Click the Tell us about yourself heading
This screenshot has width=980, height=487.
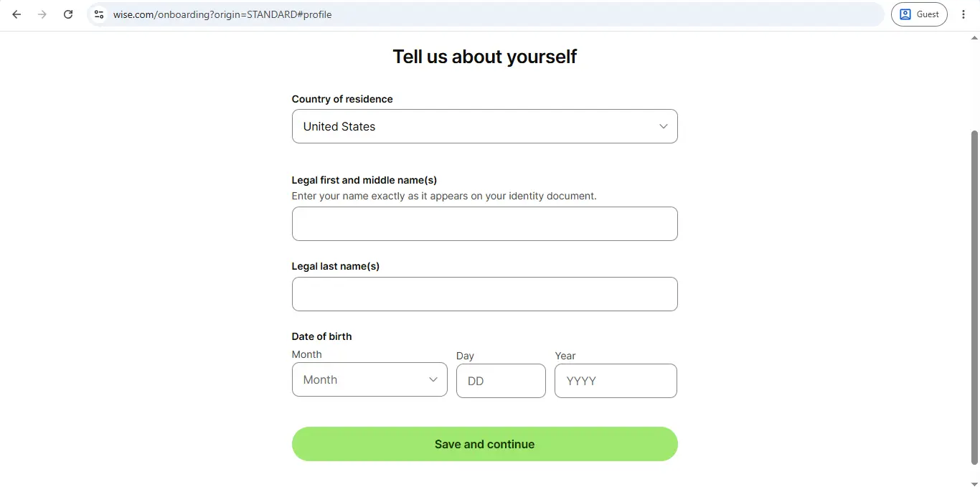tap(484, 57)
